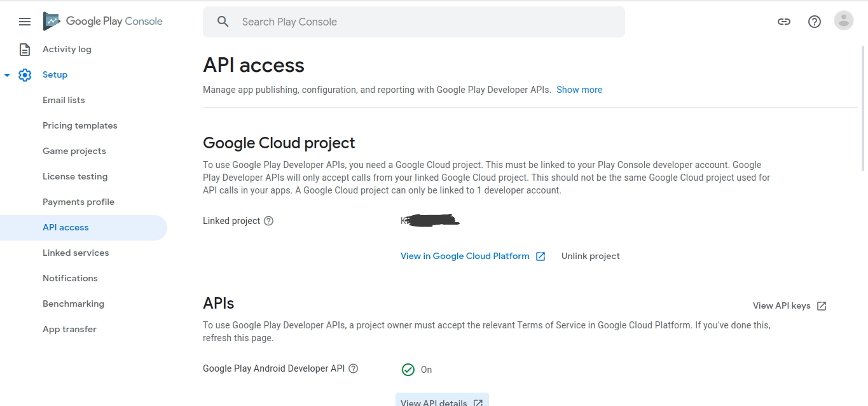This screenshot has height=406, width=868.
Task: Click the Linked project help tooltip icon
Action: click(268, 221)
